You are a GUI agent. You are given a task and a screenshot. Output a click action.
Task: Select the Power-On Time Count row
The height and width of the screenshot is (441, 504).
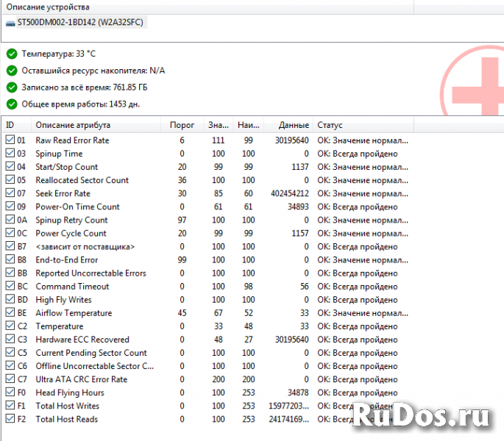pos(77,207)
